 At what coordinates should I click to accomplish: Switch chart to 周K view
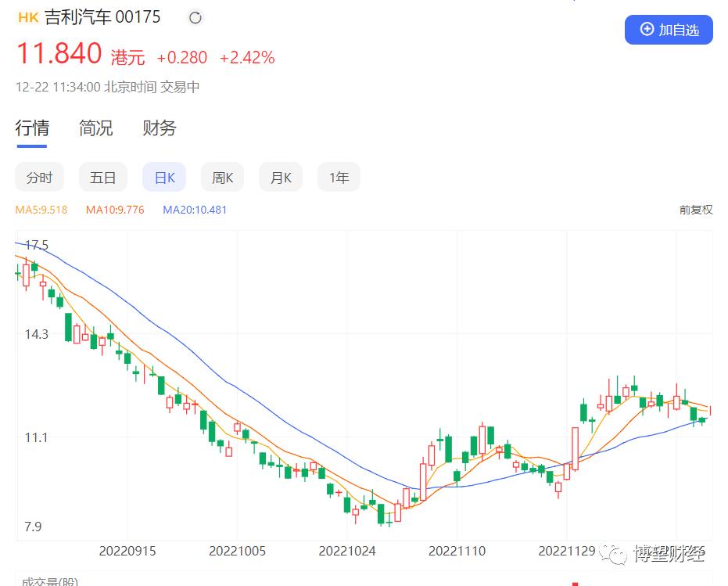pyautogui.click(x=222, y=177)
